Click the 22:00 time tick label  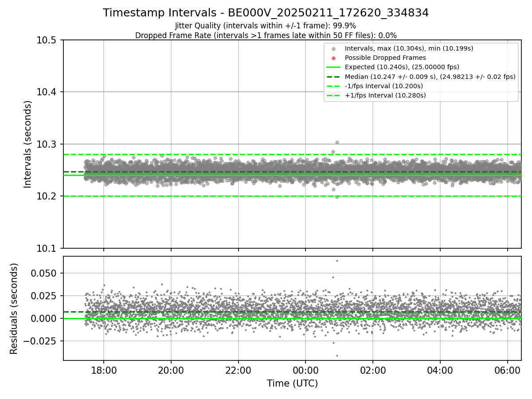[x=239, y=371]
